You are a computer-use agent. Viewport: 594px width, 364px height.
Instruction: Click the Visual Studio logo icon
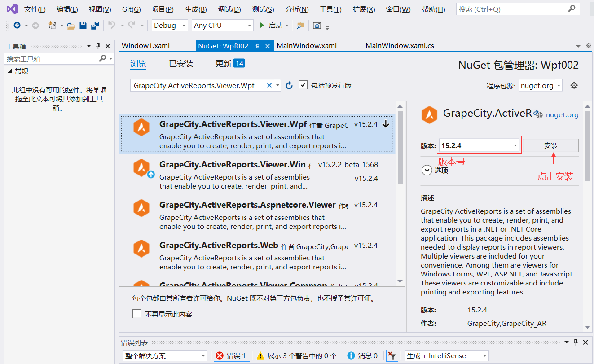(12, 9)
